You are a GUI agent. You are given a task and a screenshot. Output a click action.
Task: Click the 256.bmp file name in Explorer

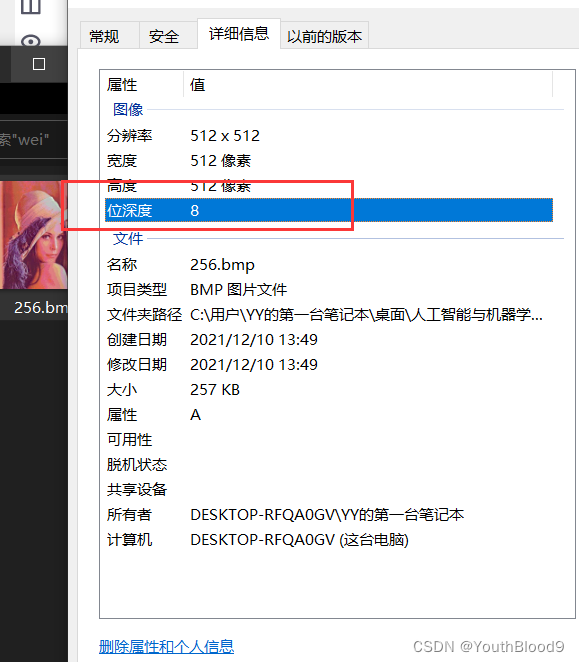click(x=41, y=307)
